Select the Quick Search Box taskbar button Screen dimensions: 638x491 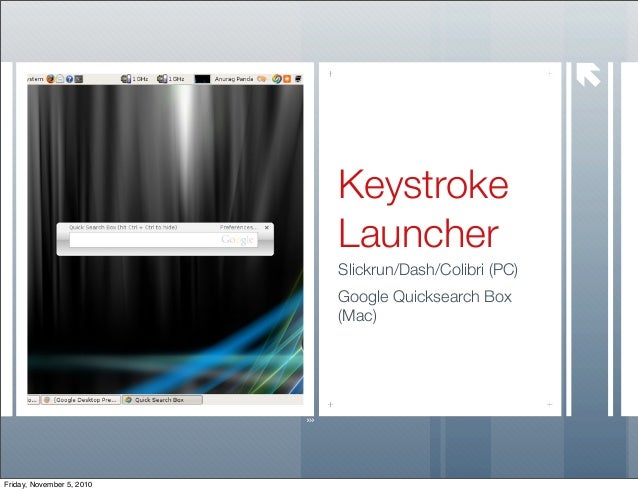(x=162, y=400)
